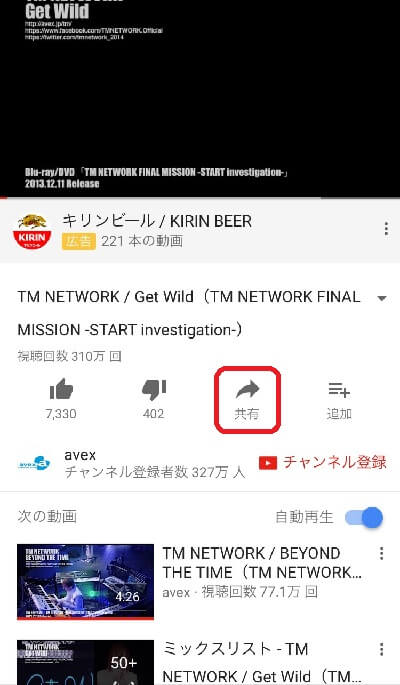Select the ミックスリスト - TM NETWORK title
Viewport: 400px width, 685px height.
click(261, 662)
